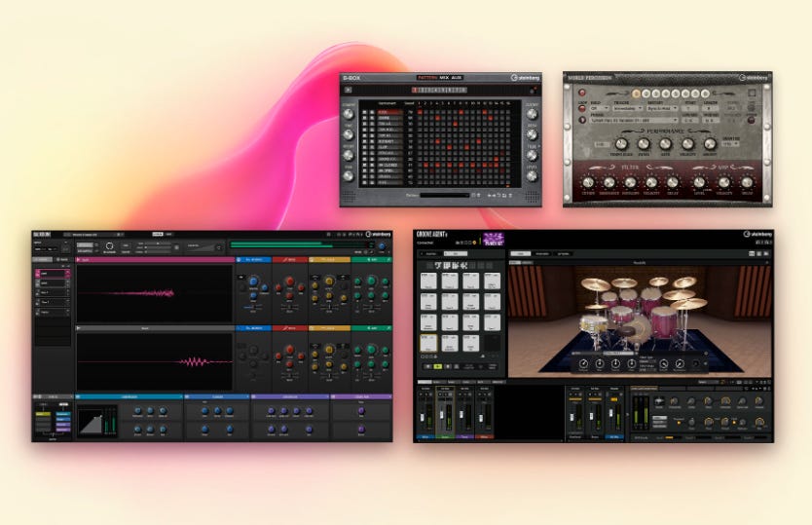Click the upper waveform display in Backbone
812x525 pixels.
pyautogui.click(x=155, y=293)
